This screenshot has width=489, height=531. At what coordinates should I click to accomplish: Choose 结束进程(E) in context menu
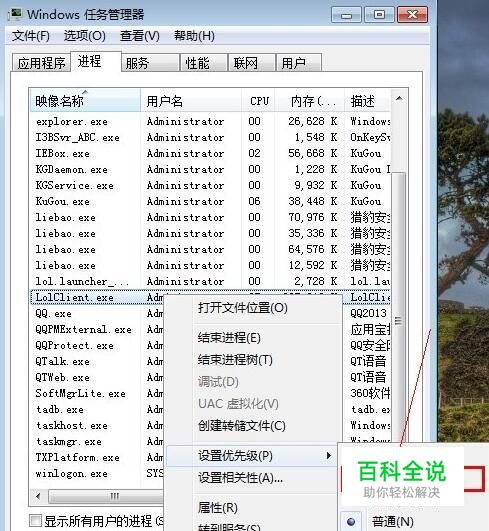[x=229, y=338]
